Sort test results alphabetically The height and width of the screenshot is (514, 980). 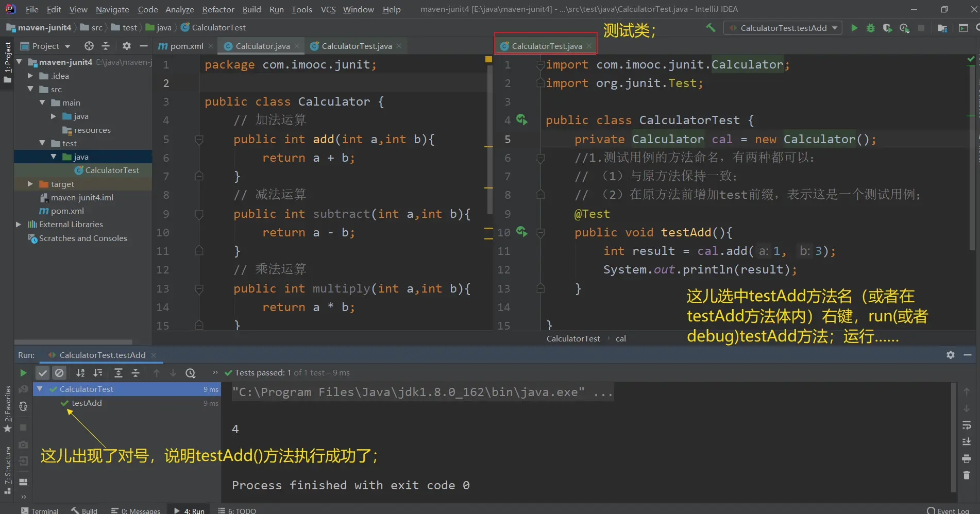(80, 373)
